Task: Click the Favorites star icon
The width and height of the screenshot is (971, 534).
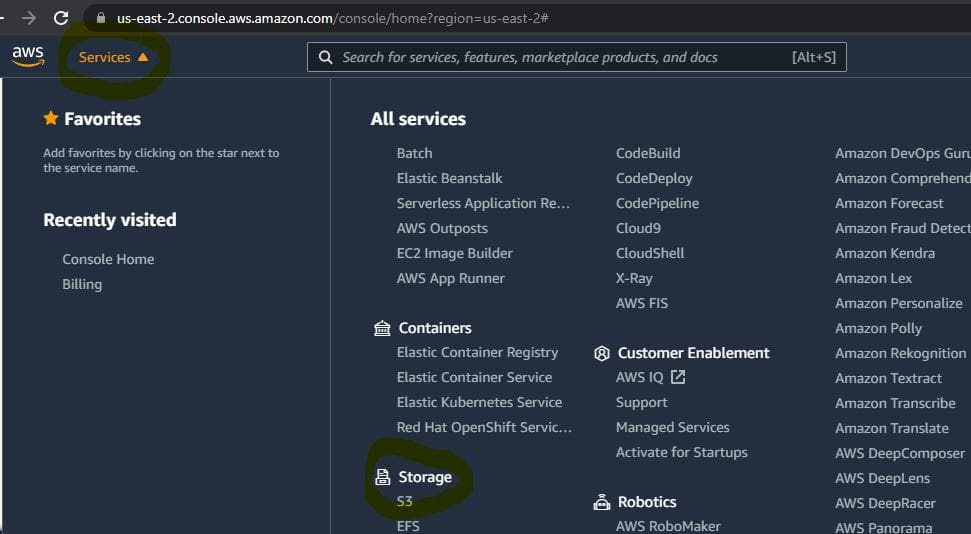Action: (51, 118)
